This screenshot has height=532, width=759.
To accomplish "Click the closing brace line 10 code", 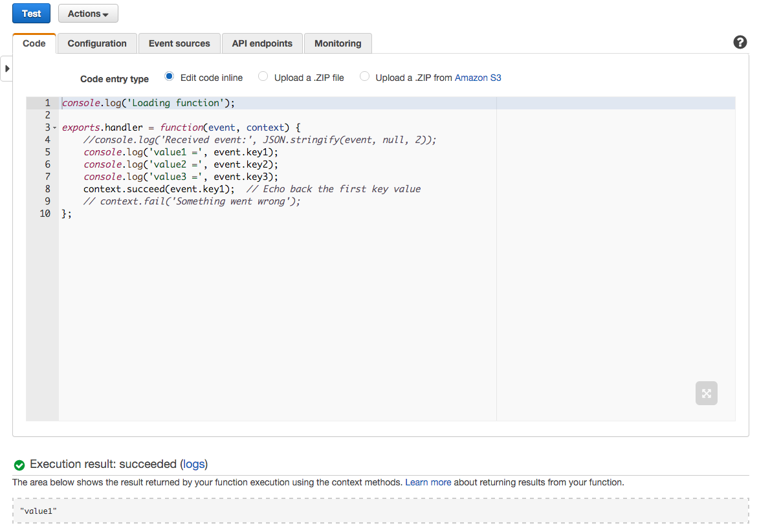I will point(67,214).
